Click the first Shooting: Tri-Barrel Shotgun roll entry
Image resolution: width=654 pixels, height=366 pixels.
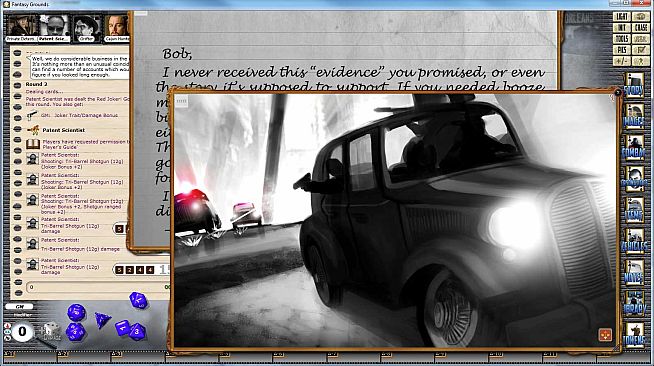click(82, 161)
